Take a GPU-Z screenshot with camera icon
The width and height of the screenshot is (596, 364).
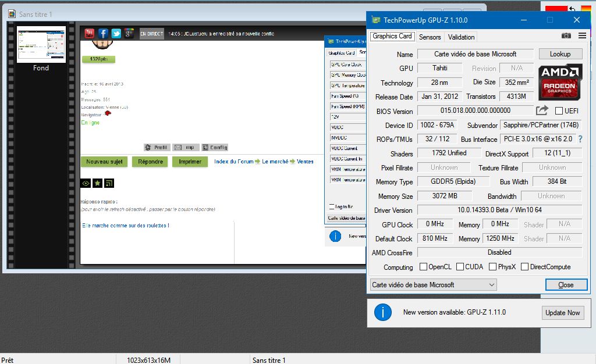pyautogui.click(x=566, y=35)
